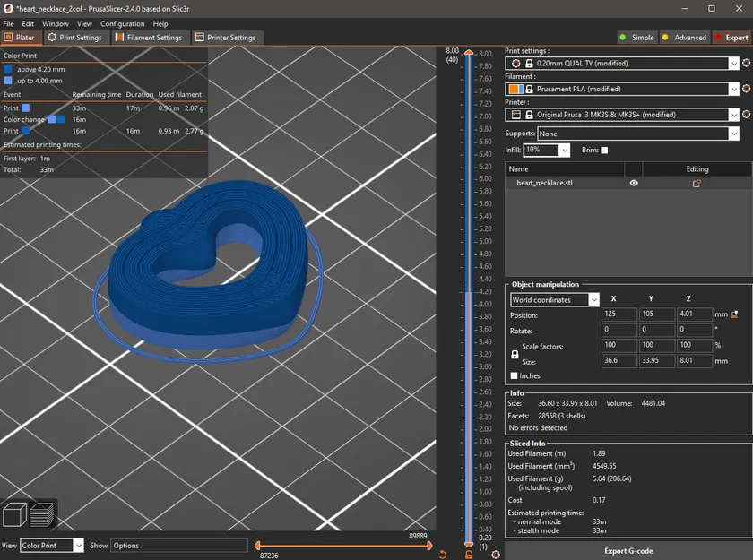This screenshot has width=753, height=560.
Task: Click the layer slider reset arrow icon
Action: (x=443, y=555)
